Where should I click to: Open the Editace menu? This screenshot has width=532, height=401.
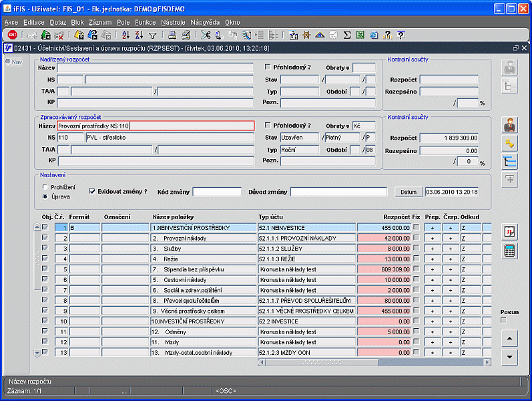click(34, 22)
